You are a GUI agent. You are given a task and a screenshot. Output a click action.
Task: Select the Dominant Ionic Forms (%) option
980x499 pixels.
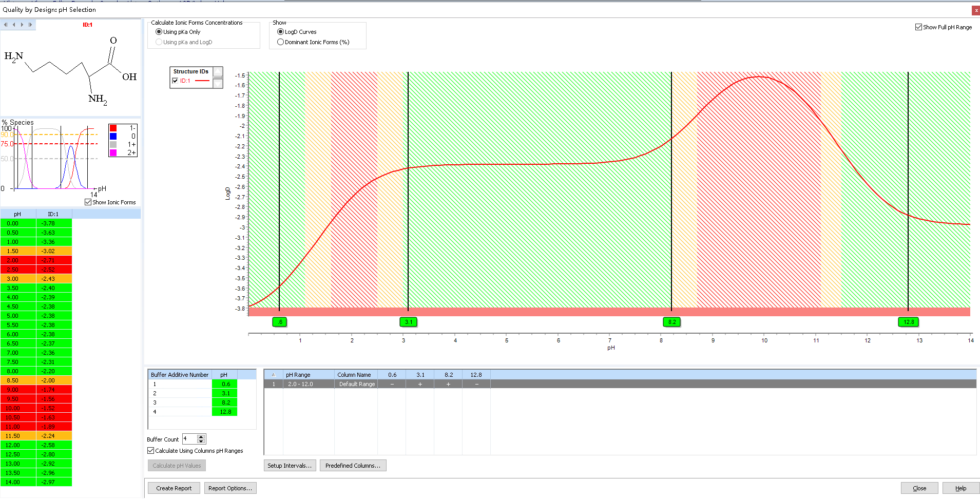[281, 42]
